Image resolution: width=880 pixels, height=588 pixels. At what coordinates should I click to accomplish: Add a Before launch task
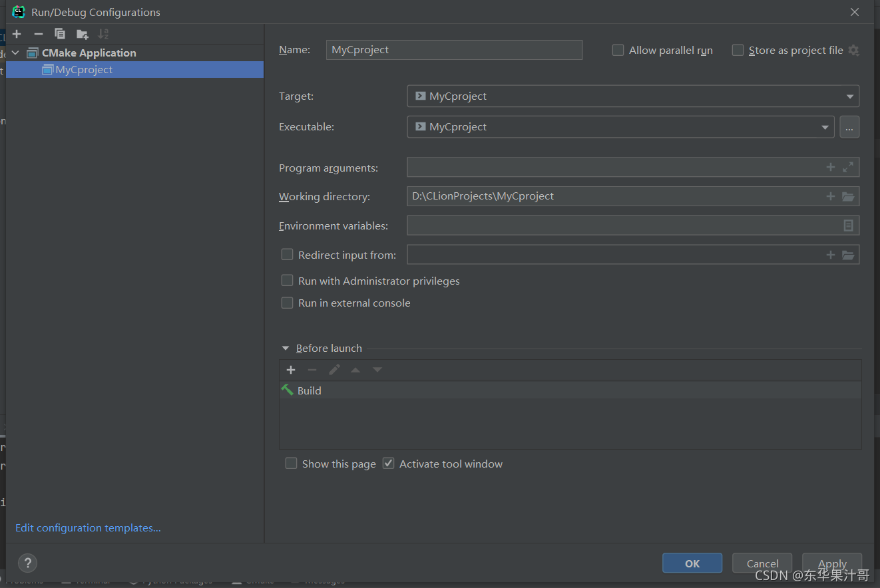(291, 370)
